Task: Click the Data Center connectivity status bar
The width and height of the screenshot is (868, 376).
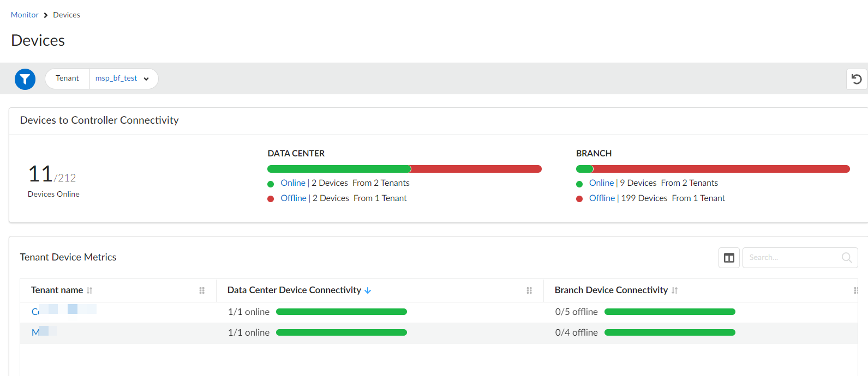Action: point(404,169)
